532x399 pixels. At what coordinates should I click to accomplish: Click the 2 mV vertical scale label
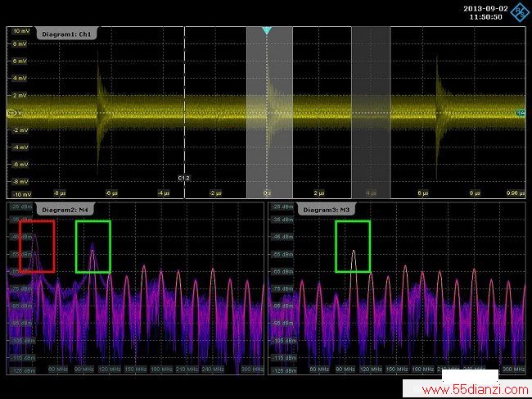coord(20,95)
